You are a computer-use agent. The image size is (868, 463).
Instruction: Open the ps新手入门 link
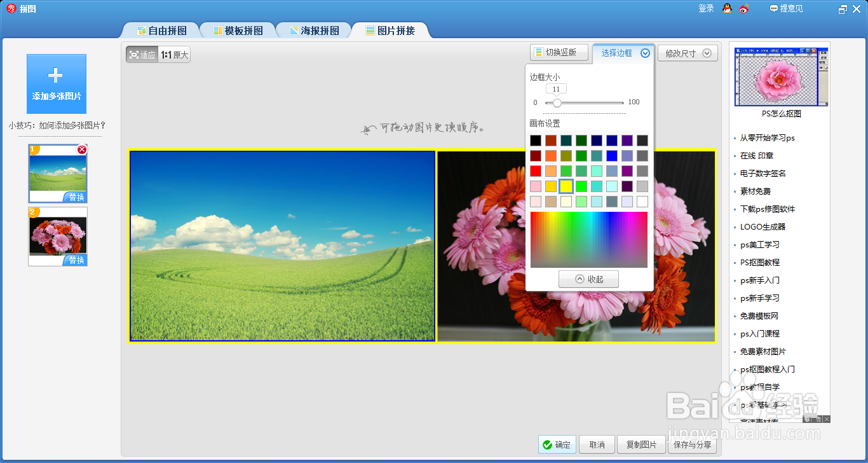[760, 280]
